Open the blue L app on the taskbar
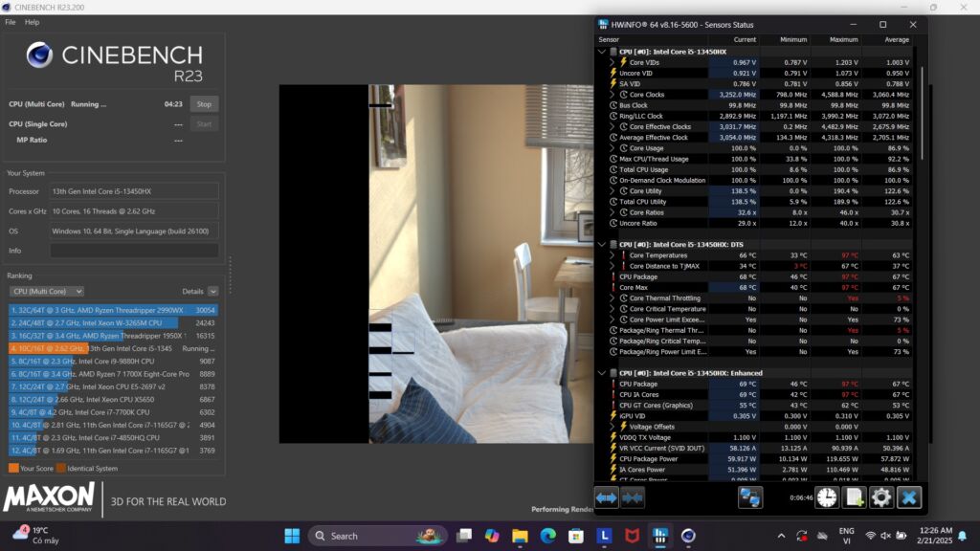The image size is (980, 551). (x=605, y=536)
